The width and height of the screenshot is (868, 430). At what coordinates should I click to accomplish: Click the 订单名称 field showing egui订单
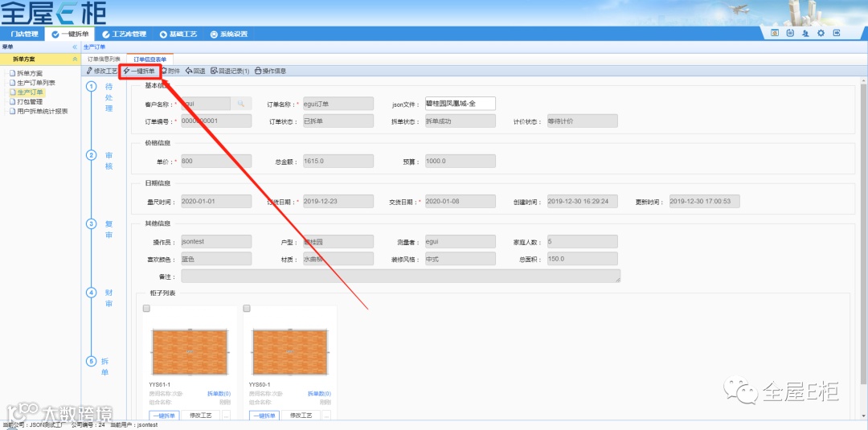point(338,104)
